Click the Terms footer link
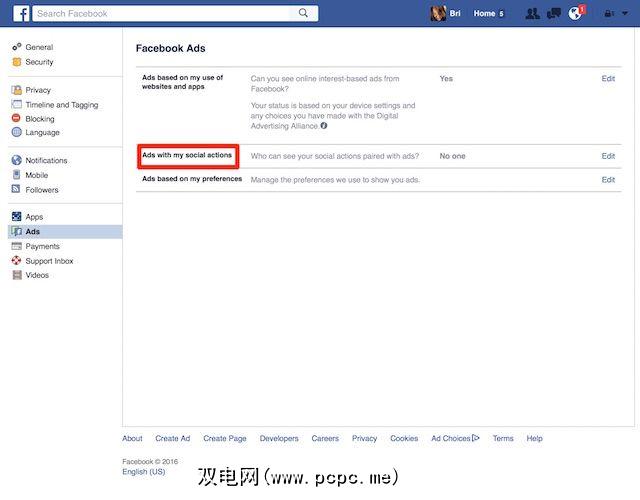 tap(503, 438)
